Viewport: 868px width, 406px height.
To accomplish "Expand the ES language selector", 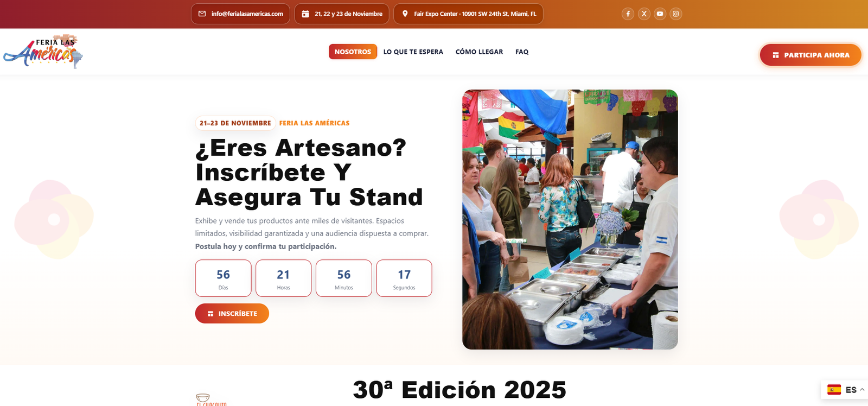I will click(844, 390).
